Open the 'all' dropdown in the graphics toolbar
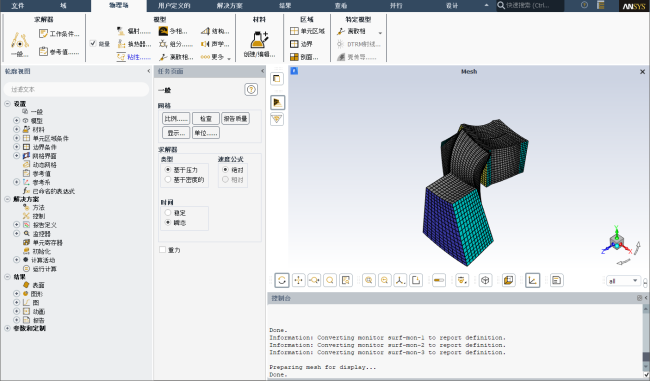Screen dimensions: 650x381 (623, 281)
